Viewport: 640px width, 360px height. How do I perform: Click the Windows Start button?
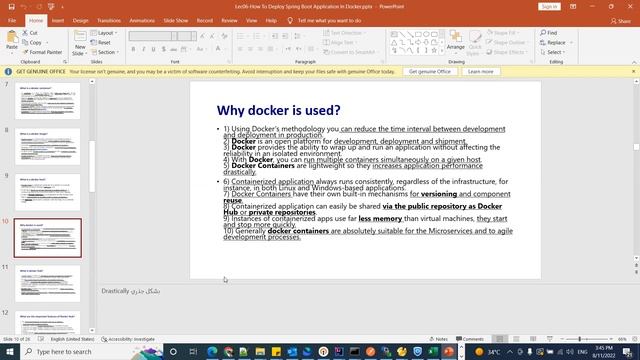10,351
